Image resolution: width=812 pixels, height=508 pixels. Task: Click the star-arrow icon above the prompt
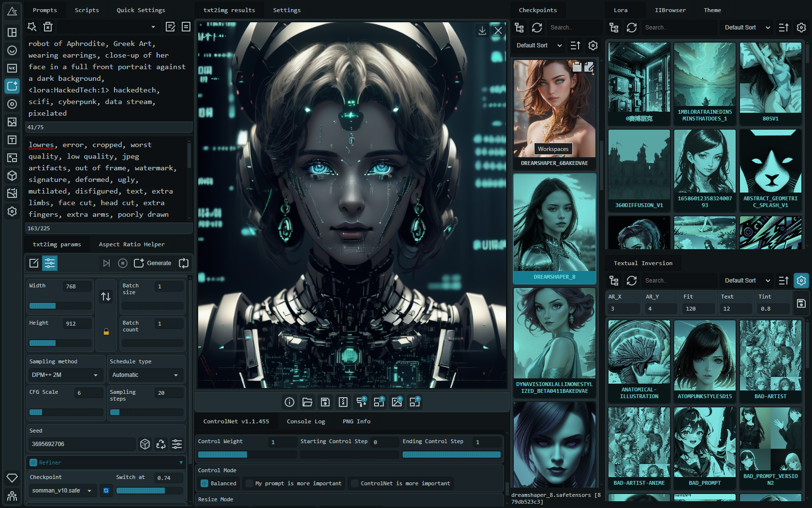click(32, 26)
